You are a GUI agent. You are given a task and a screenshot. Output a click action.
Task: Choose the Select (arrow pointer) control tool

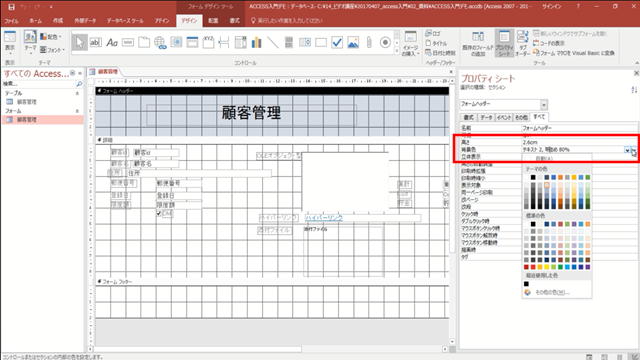80,42
